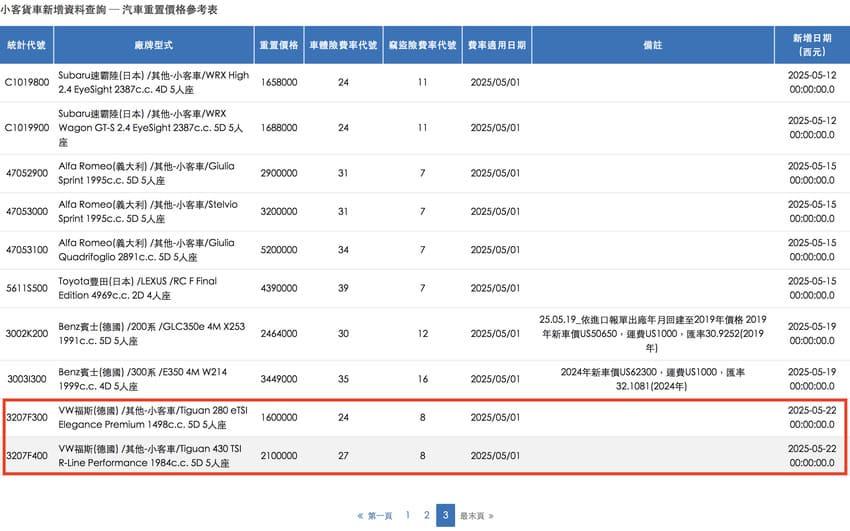The image size is (850, 531).
Task: Click price 2464000 cell
Action: click(279, 334)
